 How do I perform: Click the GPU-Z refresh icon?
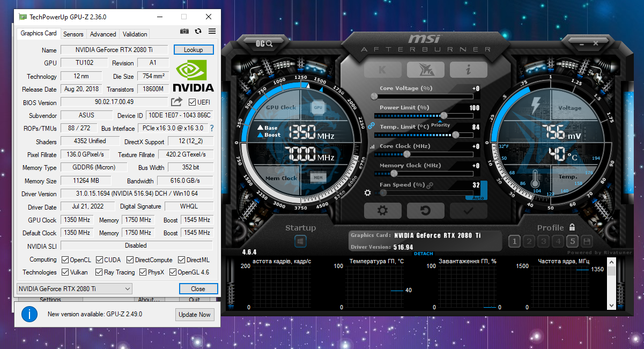(x=198, y=32)
